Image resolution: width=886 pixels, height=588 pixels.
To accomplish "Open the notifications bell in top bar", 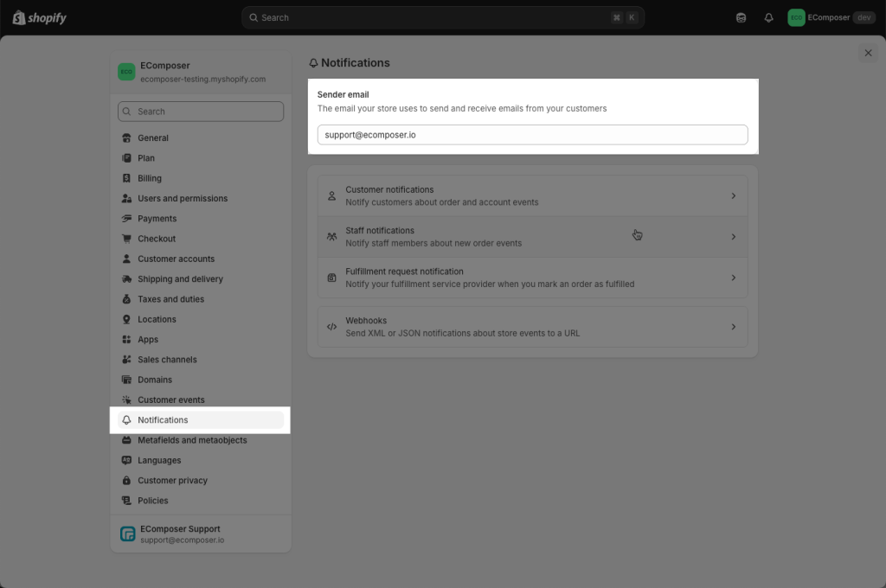I will click(x=768, y=17).
